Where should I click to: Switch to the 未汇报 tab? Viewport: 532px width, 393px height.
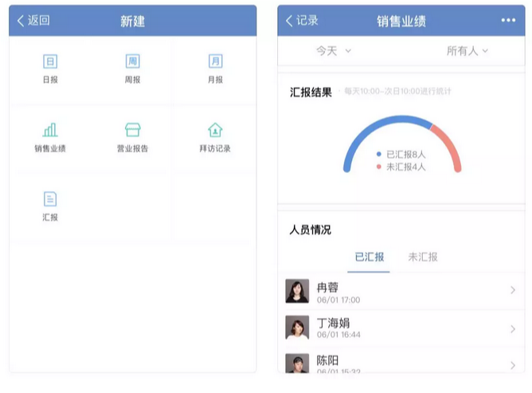[x=423, y=257]
